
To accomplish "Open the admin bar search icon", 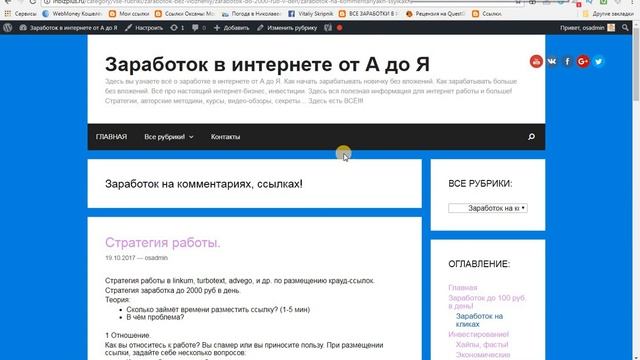I will (x=625, y=28).
